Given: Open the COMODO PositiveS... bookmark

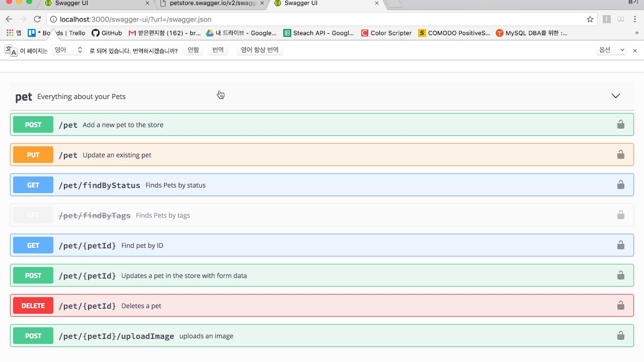Looking at the screenshot, I should tap(454, 33).
